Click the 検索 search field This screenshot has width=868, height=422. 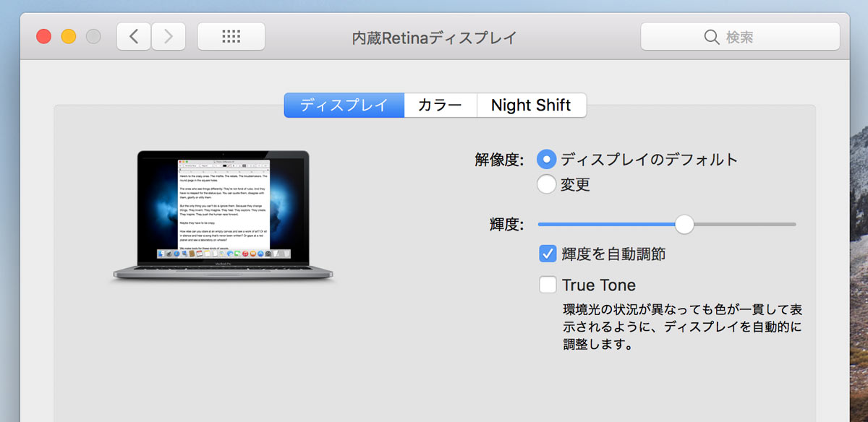740,36
